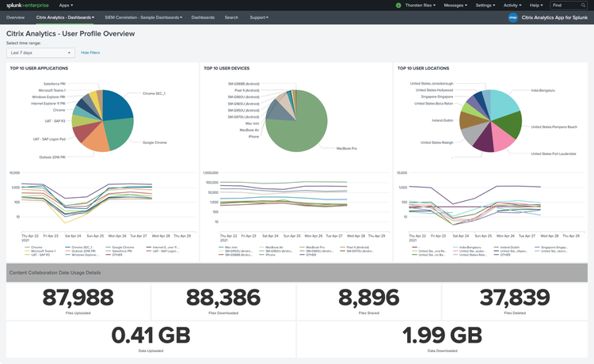Click the red UAT - SAP Logon Pad slice

coord(84,133)
